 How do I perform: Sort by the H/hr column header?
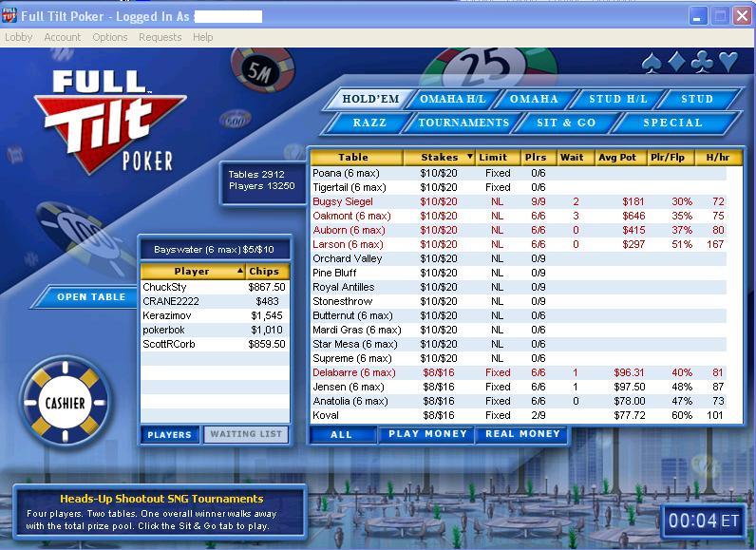[x=717, y=157]
